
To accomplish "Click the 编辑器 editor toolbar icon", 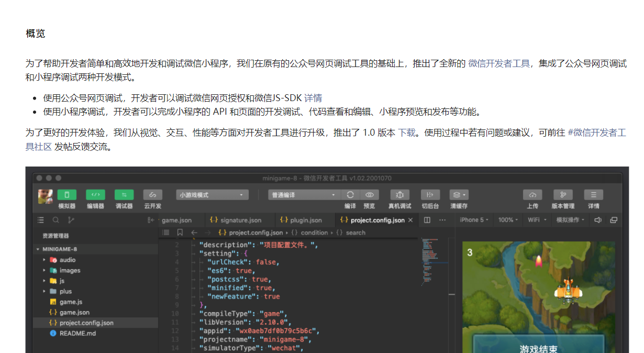I will click(95, 194).
